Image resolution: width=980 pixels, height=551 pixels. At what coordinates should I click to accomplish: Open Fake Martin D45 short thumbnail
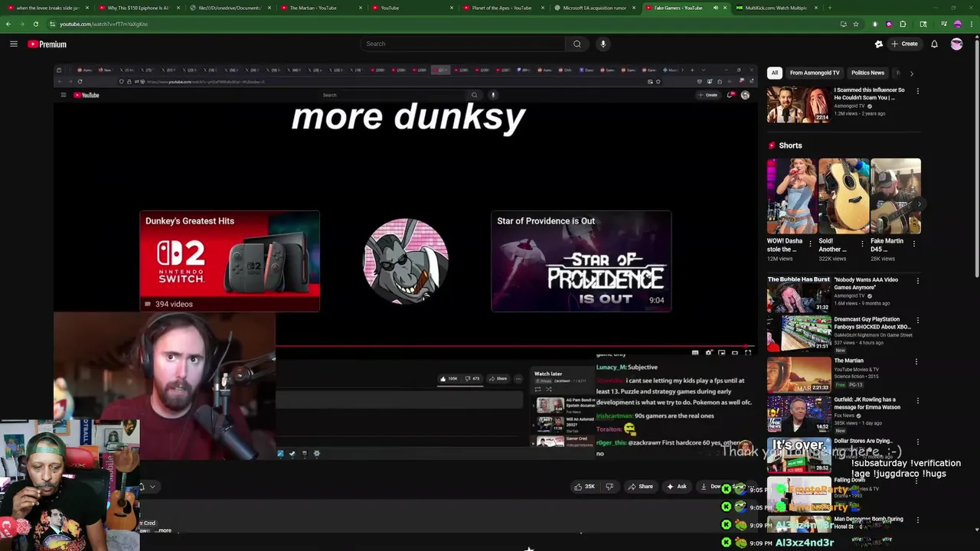(x=896, y=196)
